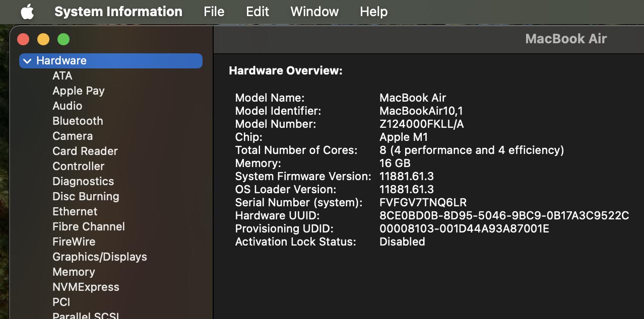The image size is (644, 319).
Task: Open the System Information app menu
Action: 118,12
